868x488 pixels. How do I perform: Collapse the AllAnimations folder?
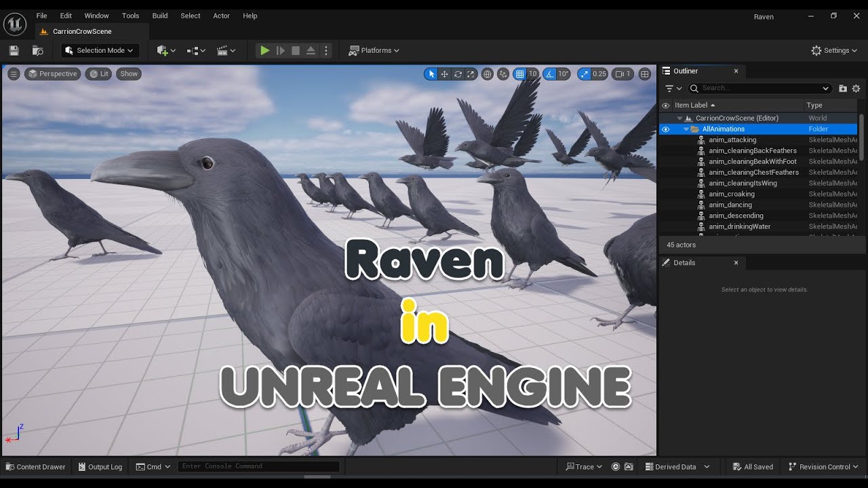point(686,129)
